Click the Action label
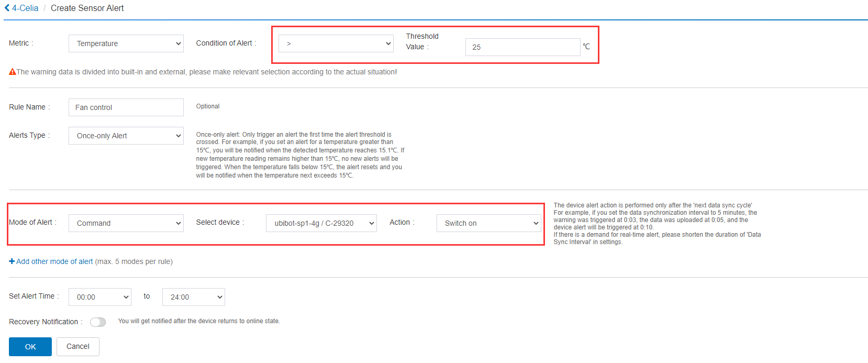This screenshot has width=868, height=363. click(x=402, y=222)
